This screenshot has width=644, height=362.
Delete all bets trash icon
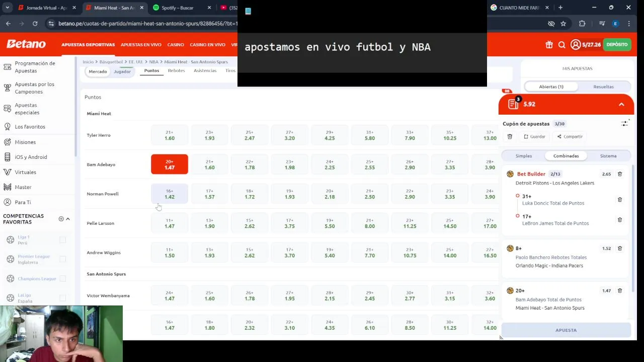pos(510,136)
